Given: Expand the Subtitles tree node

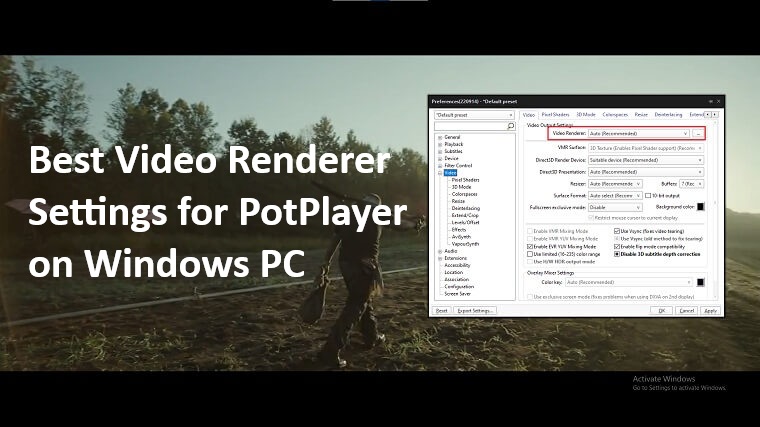Looking at the screenshot, I should click(x=440, y=152).
